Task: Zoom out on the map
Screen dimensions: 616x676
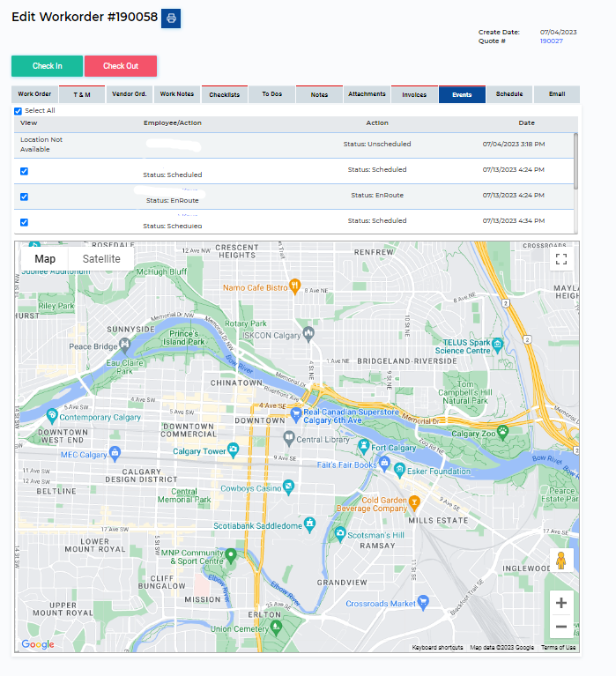Action: pos(560,626)
